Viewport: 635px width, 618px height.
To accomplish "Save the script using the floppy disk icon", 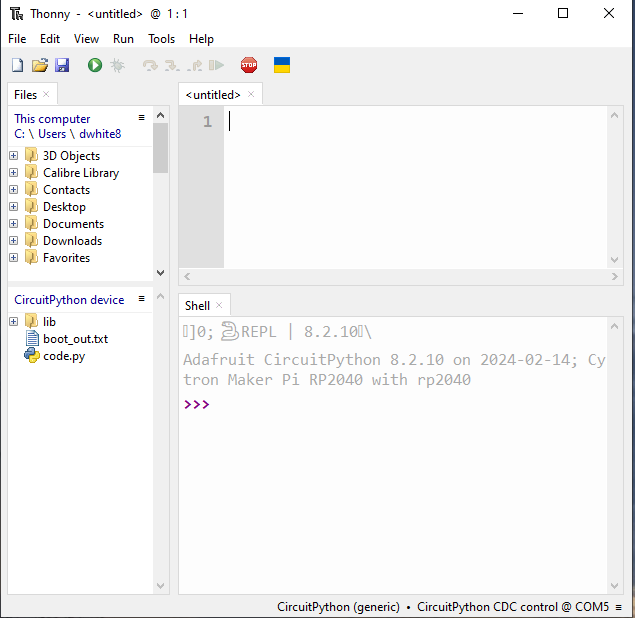I will (x=62, y=65).
